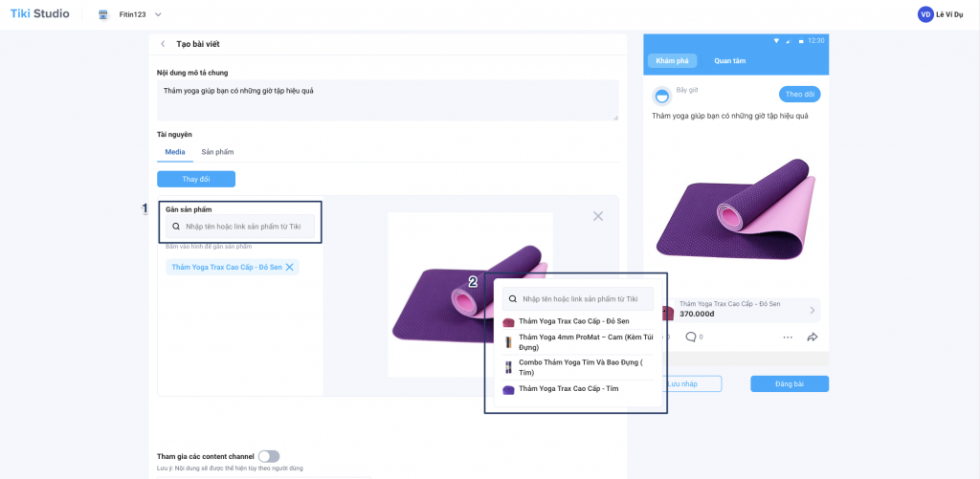The width and height of the screenshot is (980, 479).
Task: Open the three-dot more options in preview
Action: (788, 337)
